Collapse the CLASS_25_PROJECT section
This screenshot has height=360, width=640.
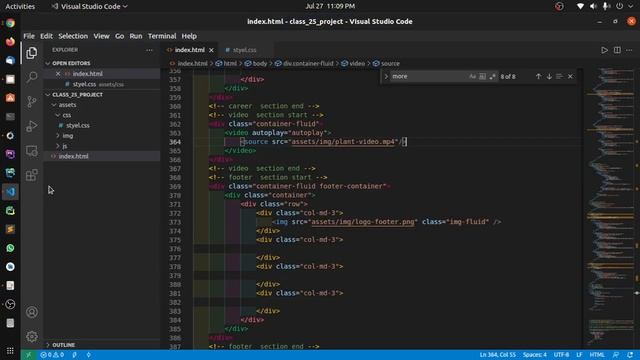(48, 95)
